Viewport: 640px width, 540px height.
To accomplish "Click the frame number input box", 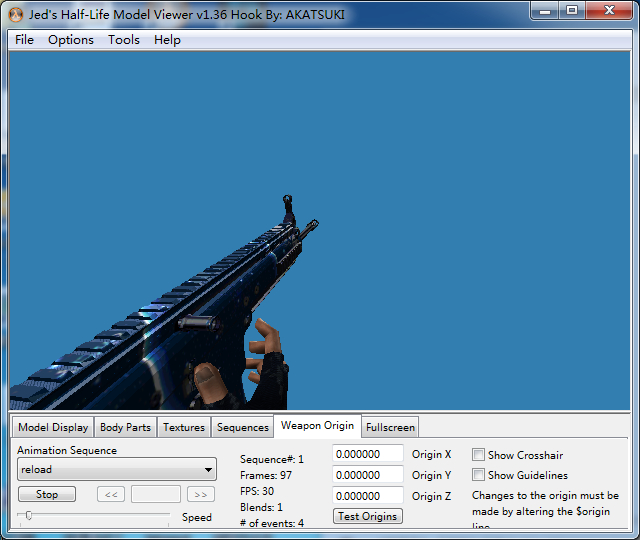I will 156,494.
